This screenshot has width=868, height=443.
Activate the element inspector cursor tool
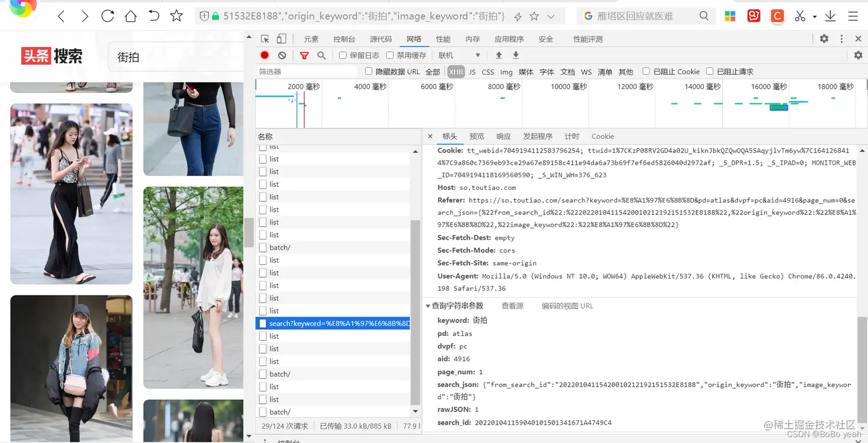click(266, 39)
